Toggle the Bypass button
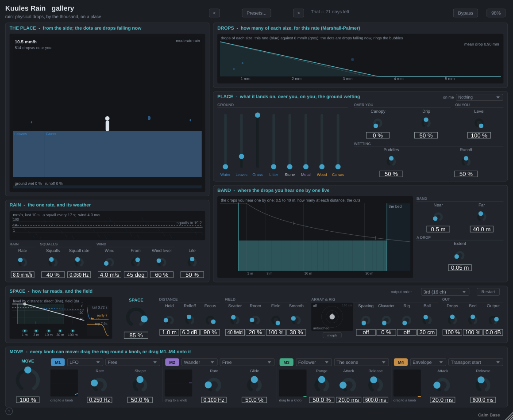 (465, 13)
